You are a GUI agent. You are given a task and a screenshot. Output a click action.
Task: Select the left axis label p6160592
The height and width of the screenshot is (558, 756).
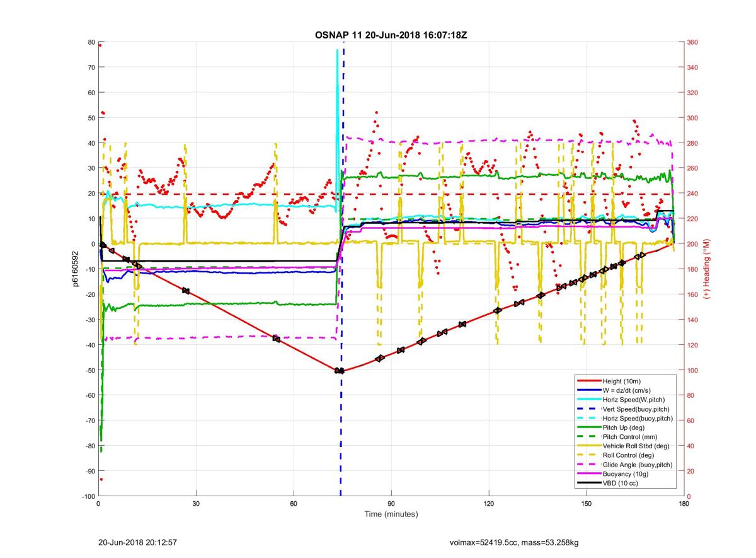[75, 269]
